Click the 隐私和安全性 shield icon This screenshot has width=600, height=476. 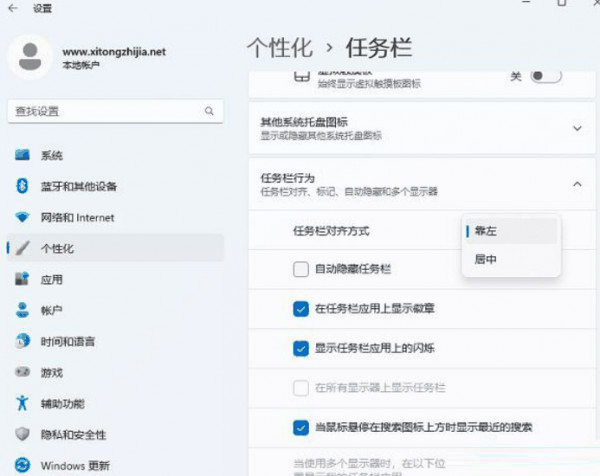[x=22, y=434]
